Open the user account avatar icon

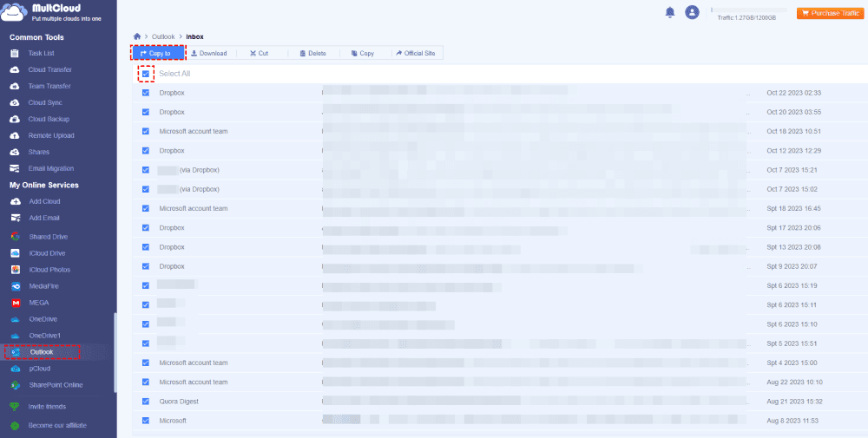point(692,12)
